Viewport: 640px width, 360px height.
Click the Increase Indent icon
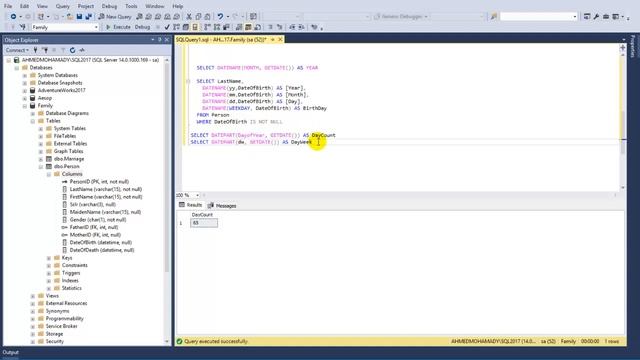pyautogui.click(x=302, y=27)
